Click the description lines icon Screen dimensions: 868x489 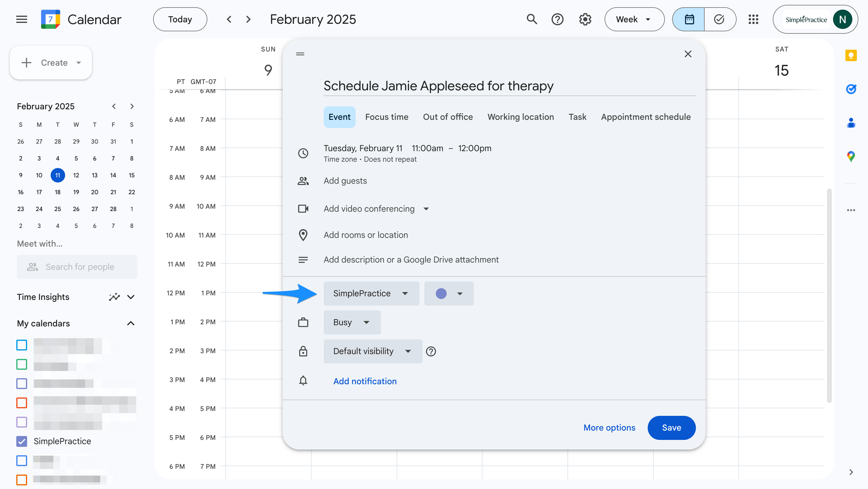[x=303, y=260]
